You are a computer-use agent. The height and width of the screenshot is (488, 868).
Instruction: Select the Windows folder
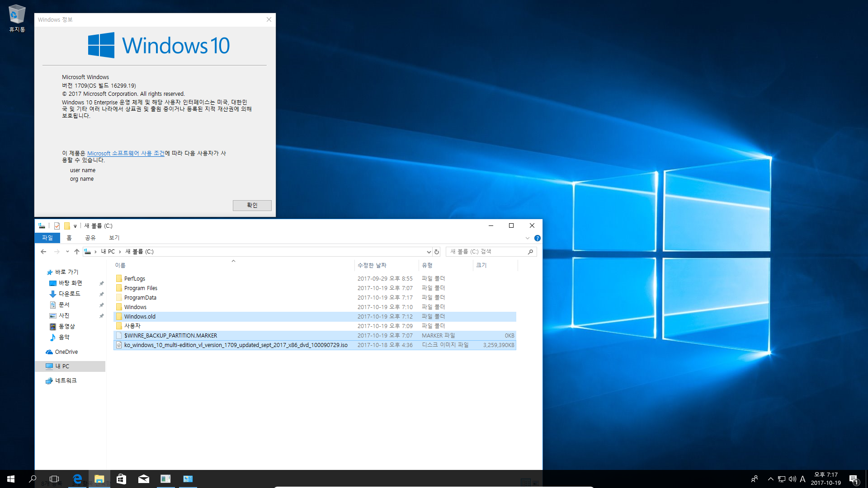(x=315, y=307)
